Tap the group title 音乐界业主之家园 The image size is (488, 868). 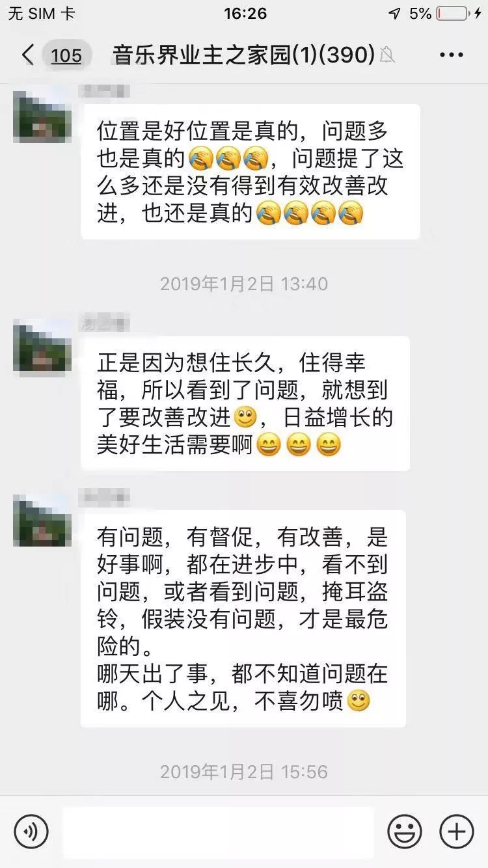(x=201, y=55)
